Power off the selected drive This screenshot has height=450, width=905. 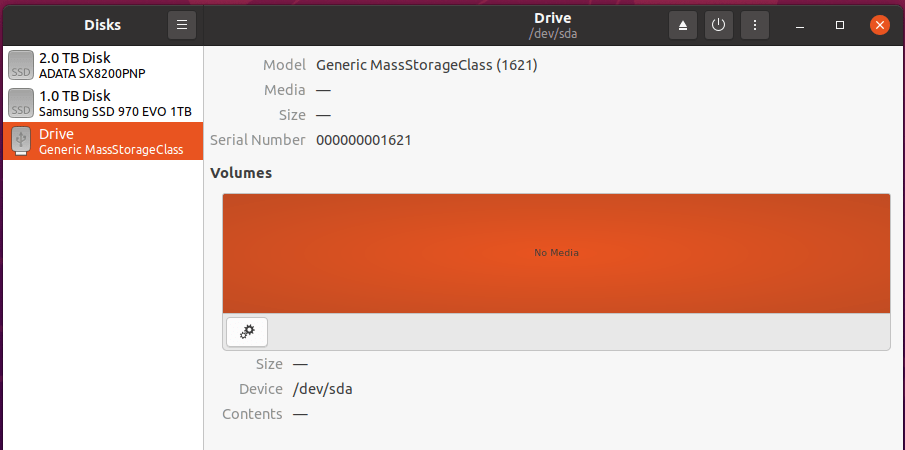[719, 25]
